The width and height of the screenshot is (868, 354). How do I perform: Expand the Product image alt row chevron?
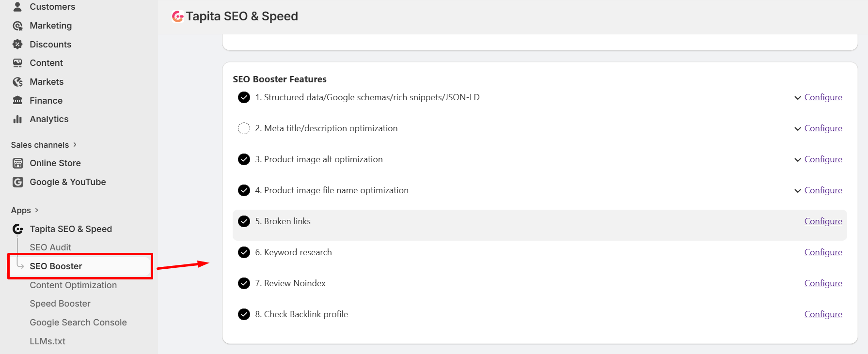pos(797,160)
